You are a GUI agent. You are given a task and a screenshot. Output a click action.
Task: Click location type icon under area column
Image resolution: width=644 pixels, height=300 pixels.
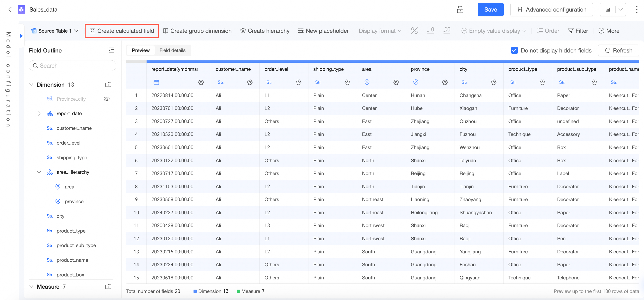(x=367, y=82)
